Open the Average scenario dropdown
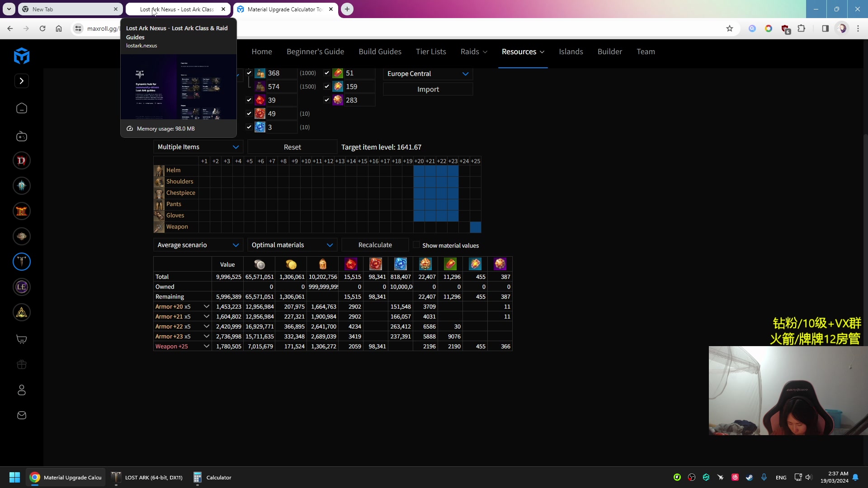This screenshot has height=488, width=868. point(198,245)
